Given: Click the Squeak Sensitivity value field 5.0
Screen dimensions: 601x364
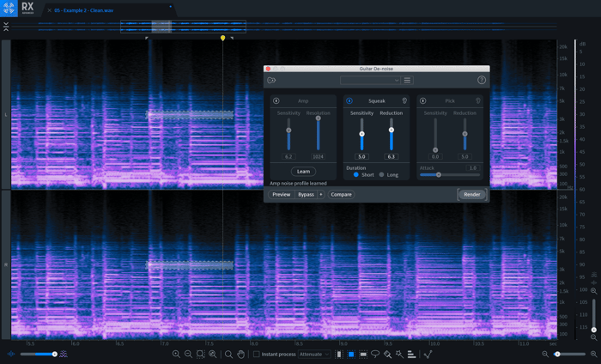Looking at the screenshot, I should coord(361,157).
